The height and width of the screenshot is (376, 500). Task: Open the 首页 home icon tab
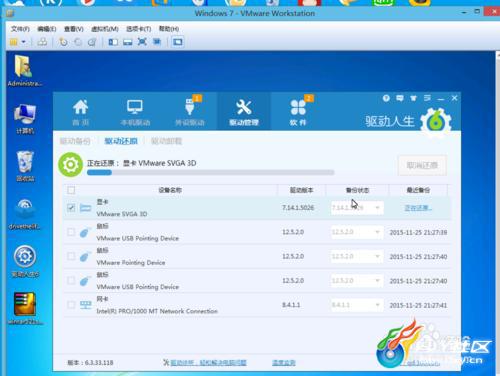coord(81,112)
